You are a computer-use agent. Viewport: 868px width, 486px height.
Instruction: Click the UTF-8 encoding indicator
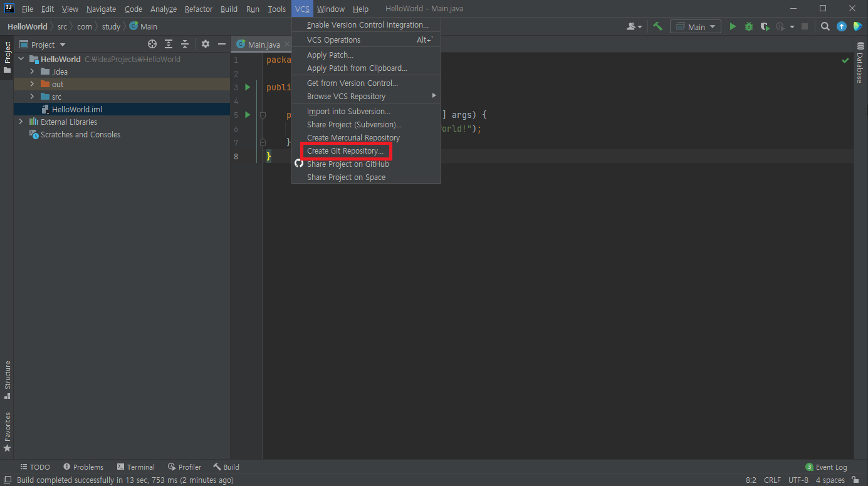coord(798,480)
